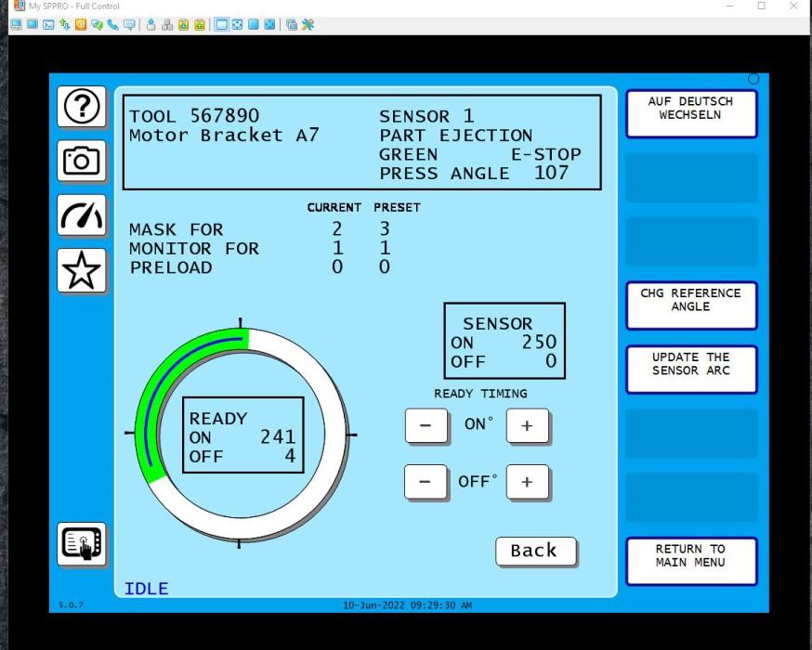This screenshot has width=812, height=650.
Task: Click the green up-down arrows transfer icon
Action: (65, 24)
